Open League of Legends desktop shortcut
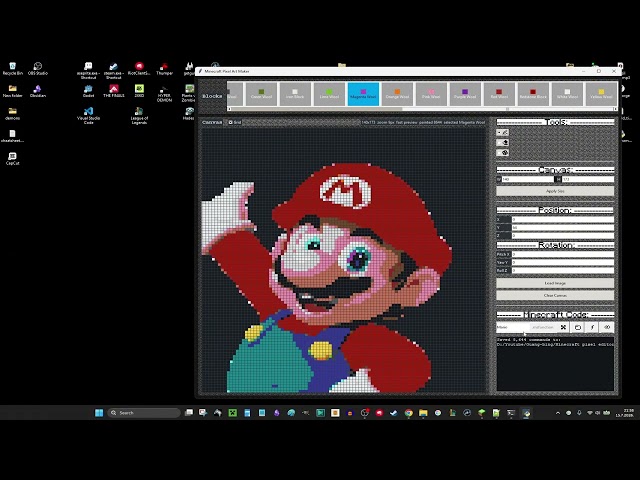This screenshot has width=640, height=480. point(139,116)
